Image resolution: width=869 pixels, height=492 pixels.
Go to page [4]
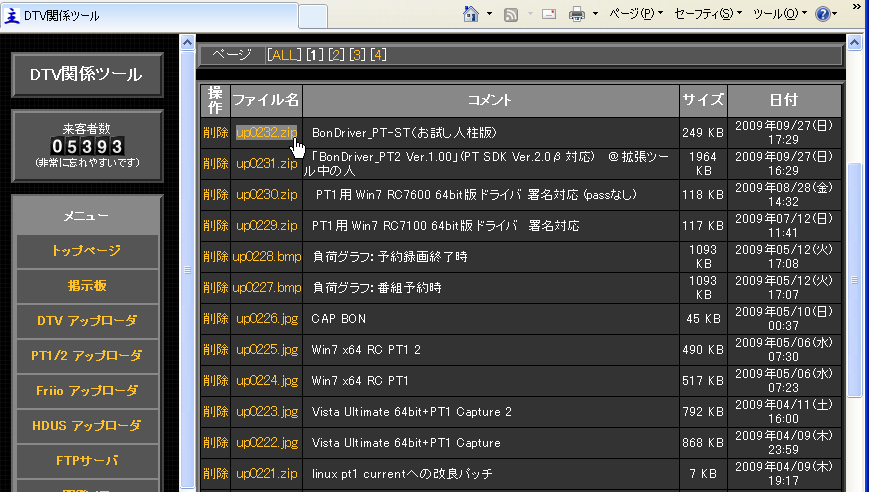[x=379, y=55]
